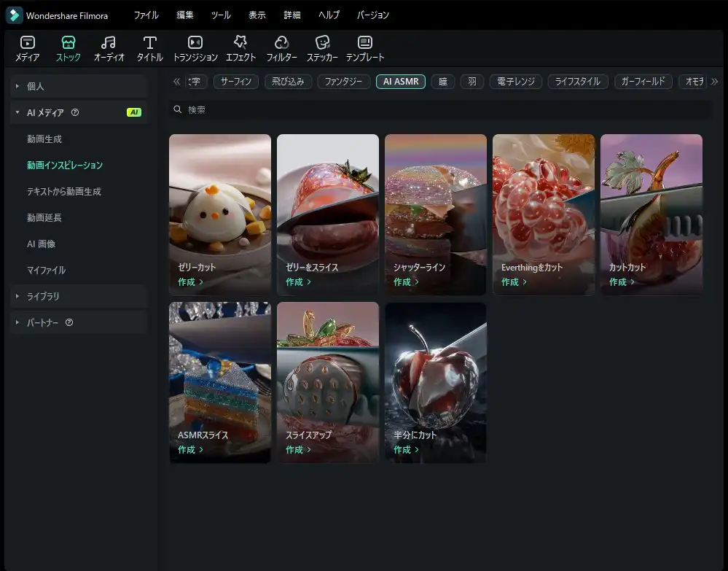Open the テンプレート templates icon
The image size is (728, 571).
point(365,42)
